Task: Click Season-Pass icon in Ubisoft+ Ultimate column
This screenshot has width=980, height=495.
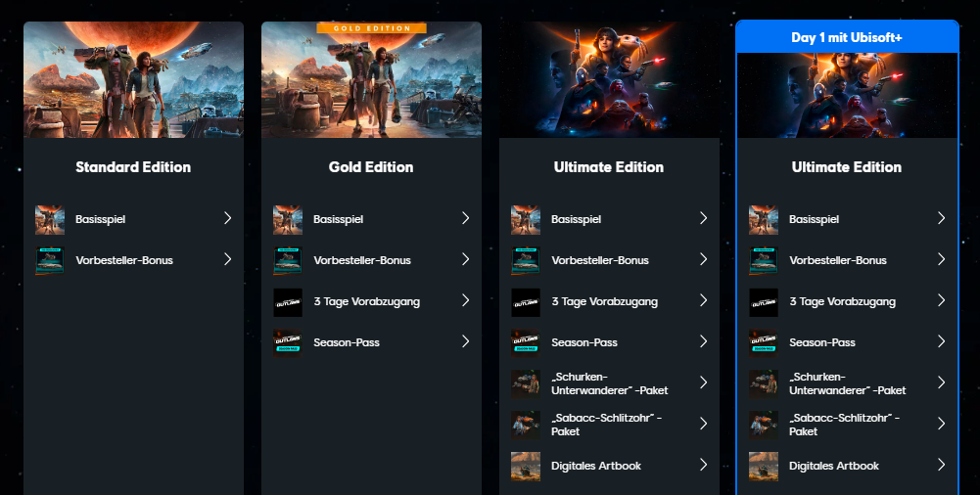Action: coord(764,342)
